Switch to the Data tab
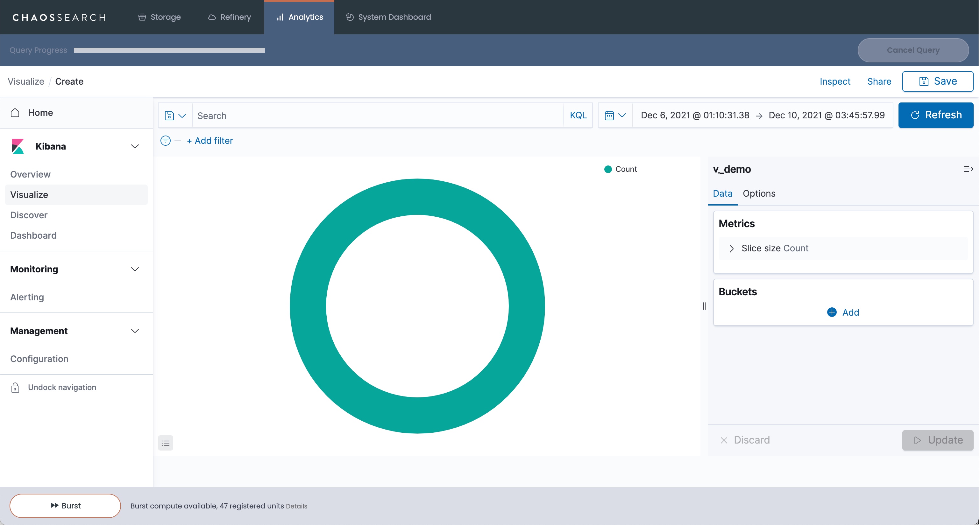The height and width of the screenshot is (525, 980). [x=722, y=193]
